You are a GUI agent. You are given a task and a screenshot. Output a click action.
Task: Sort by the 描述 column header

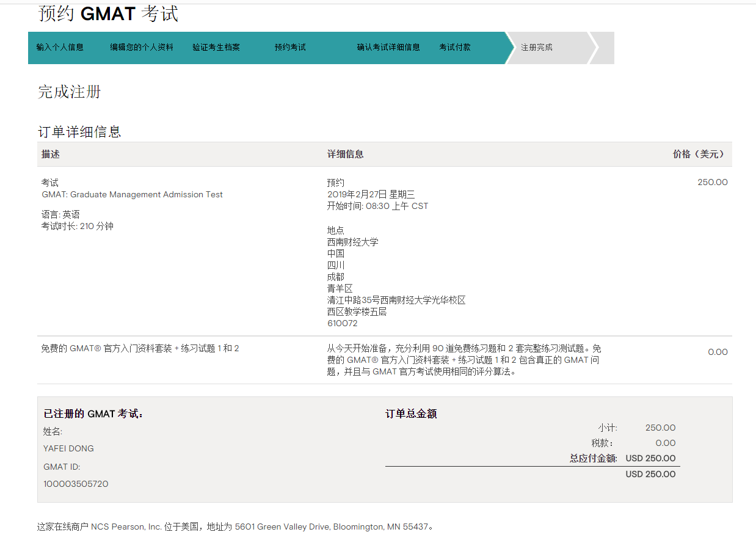(x=49, y=154)
